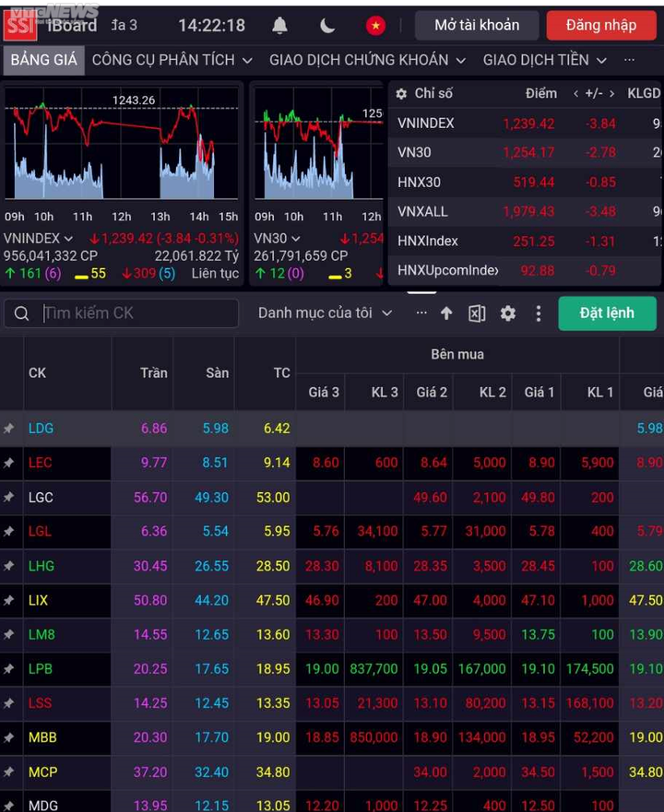Switch to the Bảng giá tab
This screenshot has width=664, height=812.
[x=43, y=60]
